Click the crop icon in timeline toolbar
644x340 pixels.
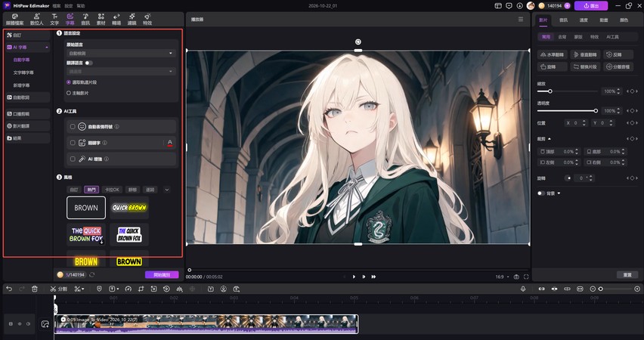pos(141,289)
